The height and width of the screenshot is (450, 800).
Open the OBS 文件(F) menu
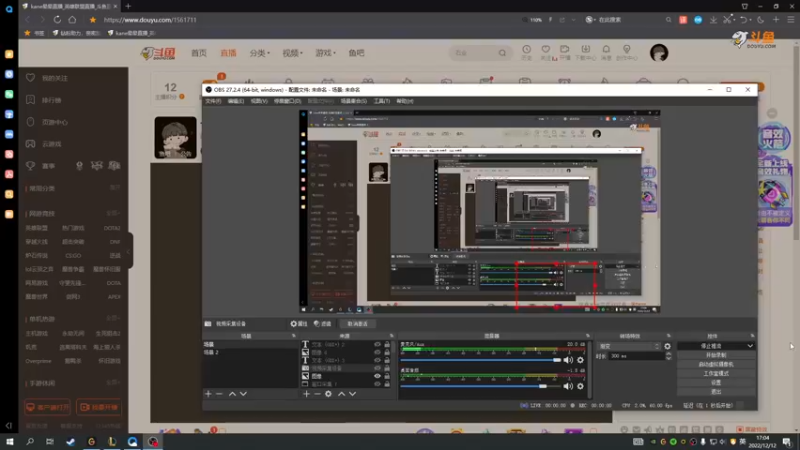tap(213, 101)
